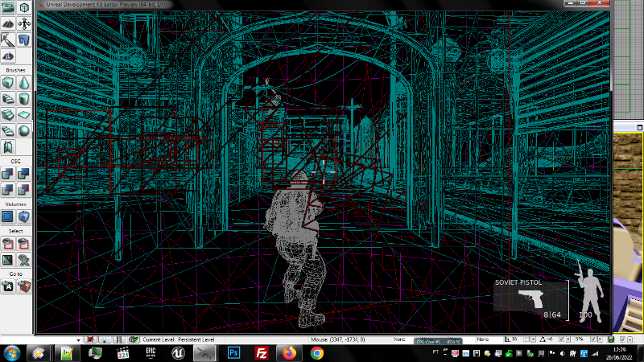Open Google Chrome from taskbar
Viewport: 644px width, 362px height.
tap(317, 353)
